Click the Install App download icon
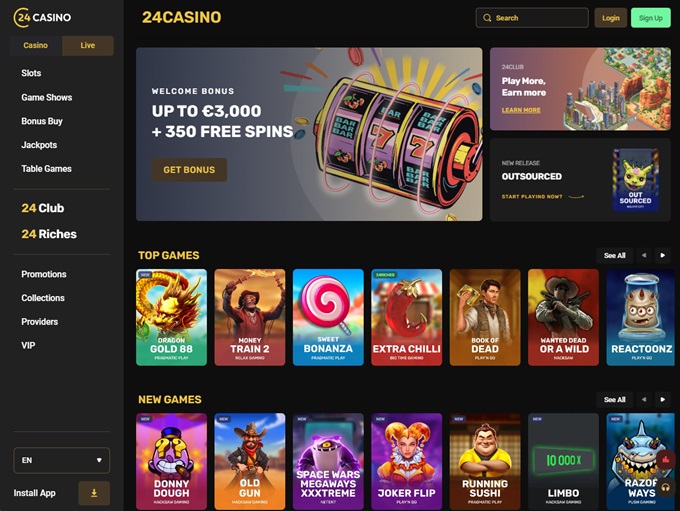 94,493
